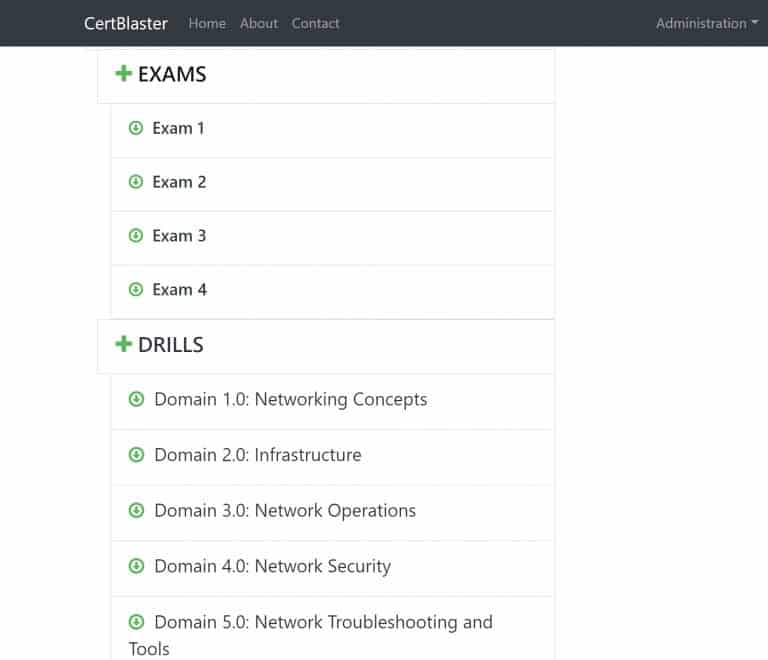Click the arrow icon beside Domain 4.0
The image size is (768, 660).
(x=137, y=567)
